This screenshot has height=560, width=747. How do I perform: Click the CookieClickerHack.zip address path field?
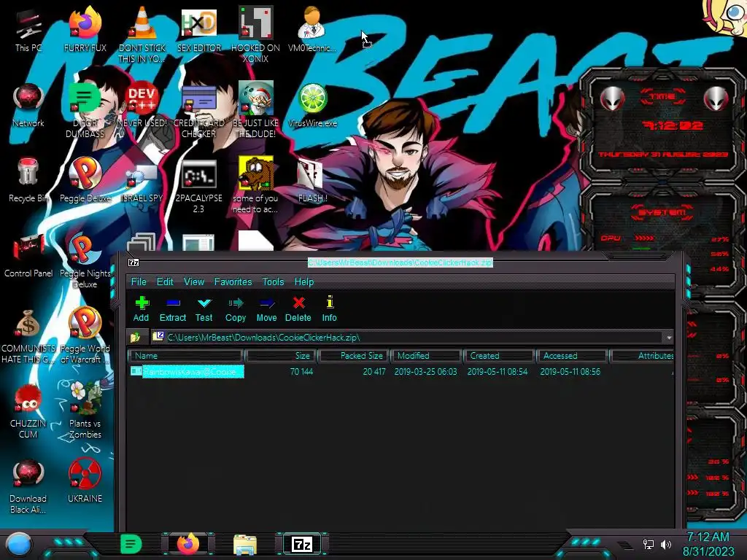409,337
